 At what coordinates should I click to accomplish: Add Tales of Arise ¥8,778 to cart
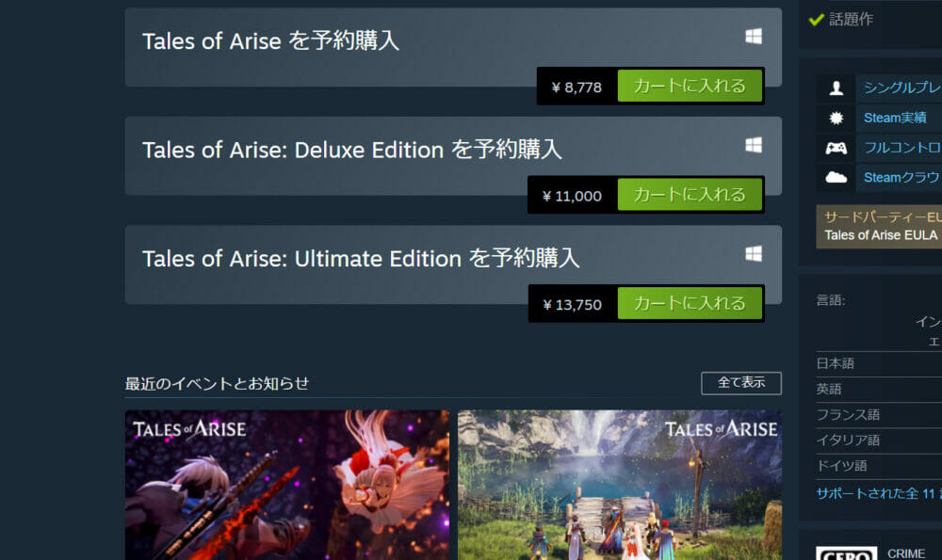pos(690,86)
